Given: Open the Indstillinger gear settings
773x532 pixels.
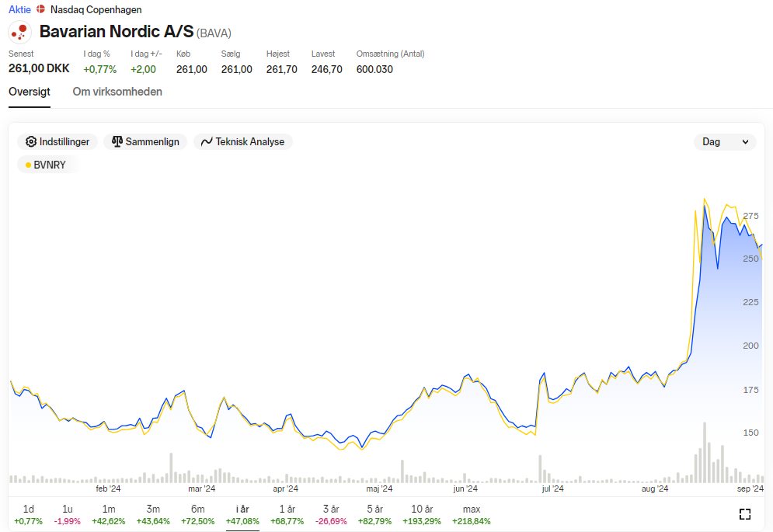Looking at the screenshot, I should pyautogui.click(x=57, y=141).
